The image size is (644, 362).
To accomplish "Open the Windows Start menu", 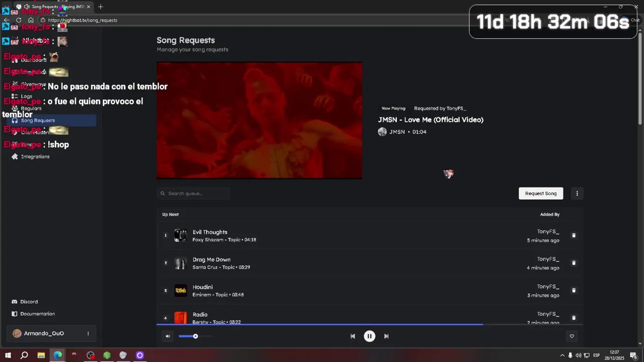I will (8, 355).
